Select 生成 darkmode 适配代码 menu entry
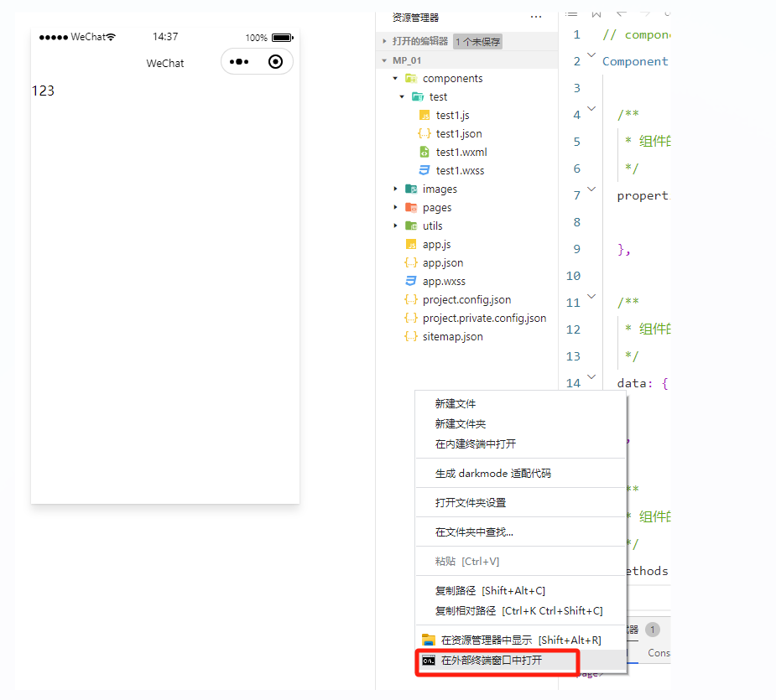The height and width of the screenshot is (700, 776). [x=521, y=474]
